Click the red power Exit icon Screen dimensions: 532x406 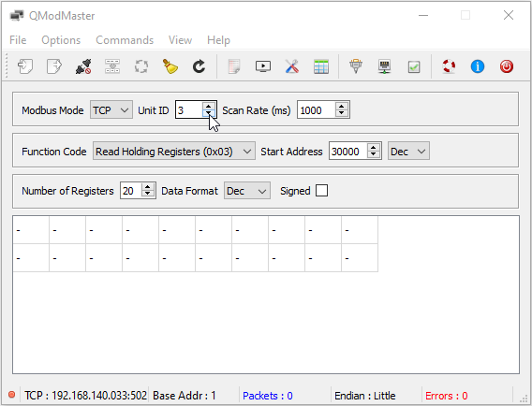click(x=507, y=66)
